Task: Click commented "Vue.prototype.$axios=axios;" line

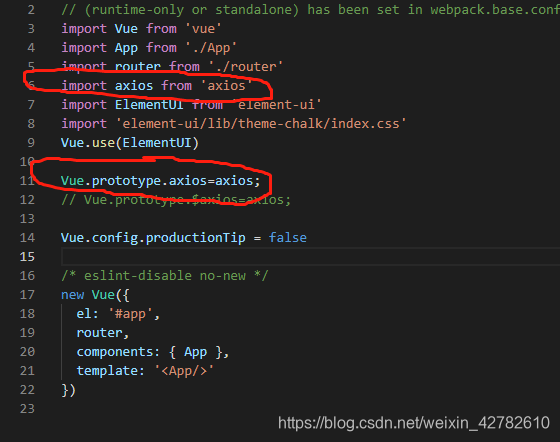Action: point(176,200)
